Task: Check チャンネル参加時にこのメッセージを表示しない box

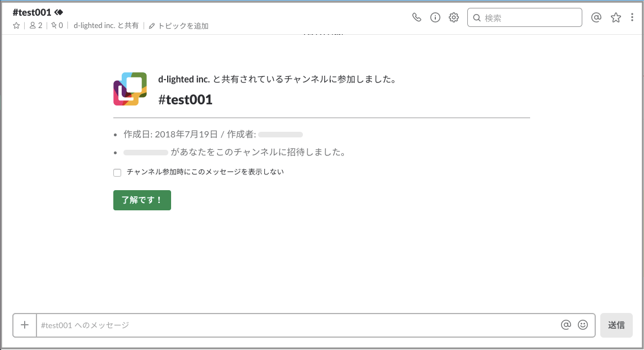Action: pyautogui.click(x=117, y=173)
